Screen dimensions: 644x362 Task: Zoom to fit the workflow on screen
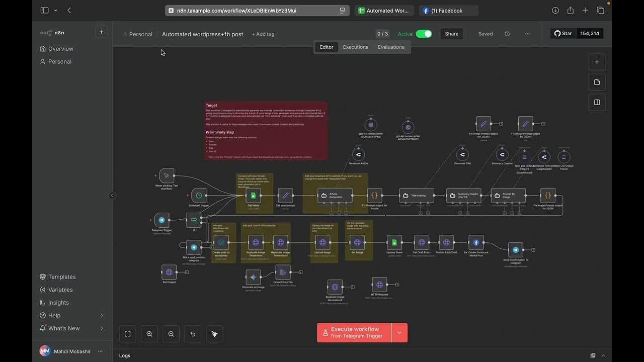coord(127,333)
